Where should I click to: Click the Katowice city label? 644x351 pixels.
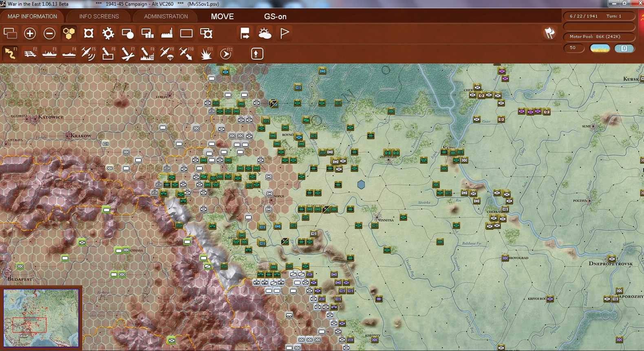pyautogui.click(x=51, y=117)
